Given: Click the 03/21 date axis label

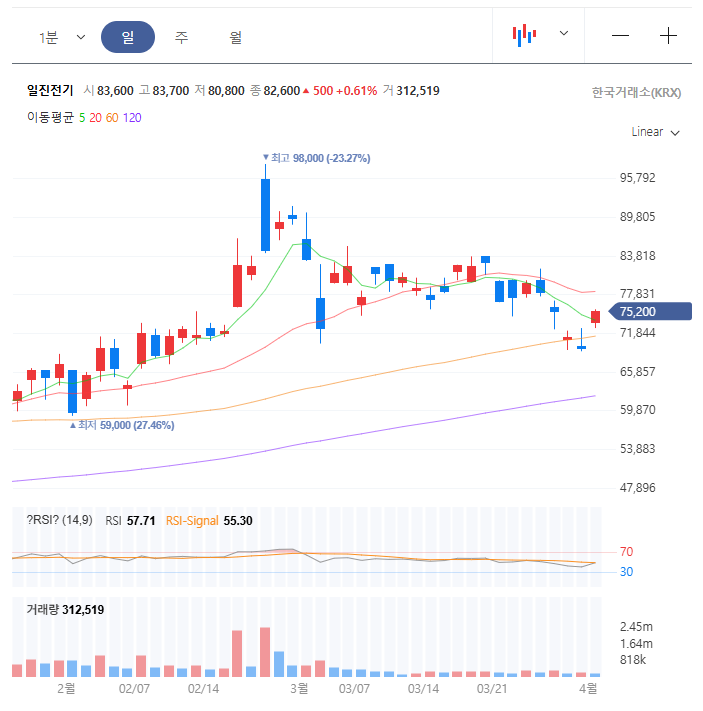Looking at the screenshot, I should [x=492, y=689].
